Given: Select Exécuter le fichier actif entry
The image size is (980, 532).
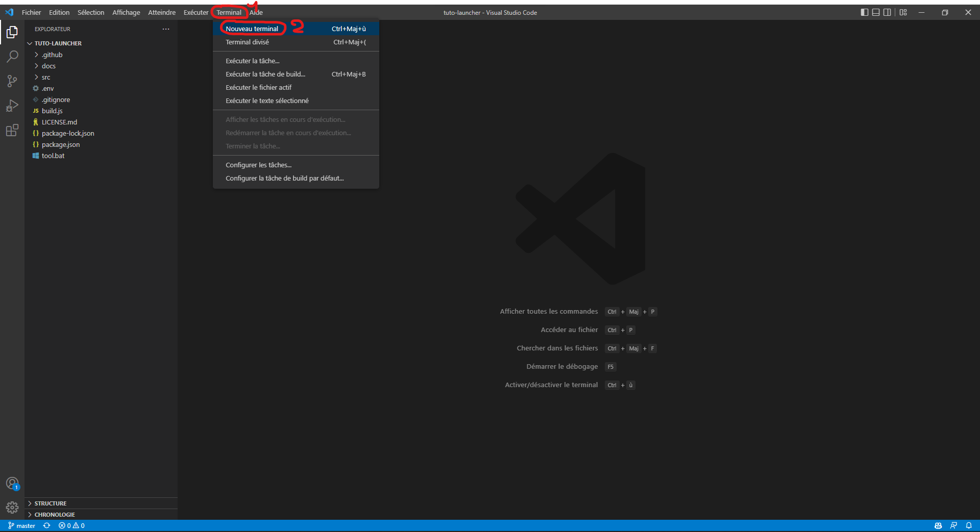Looking at the screenshot, I should tap(296, 87).
